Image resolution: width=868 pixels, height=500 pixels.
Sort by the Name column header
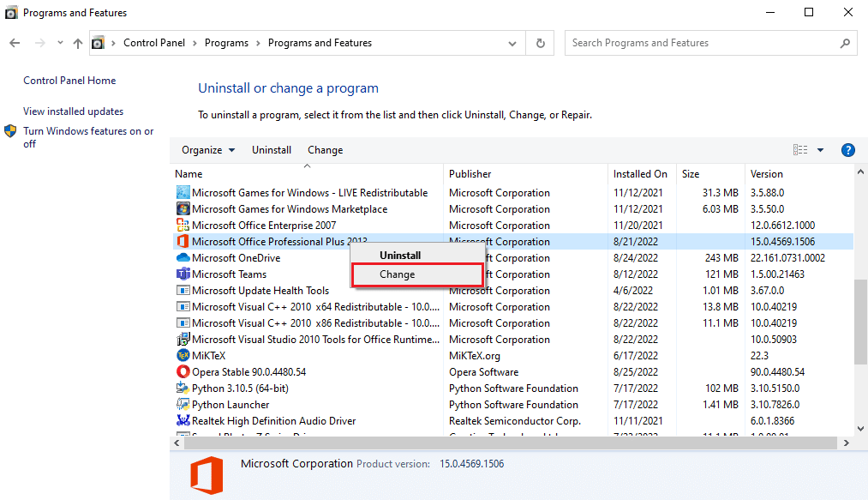coord(307,174)
